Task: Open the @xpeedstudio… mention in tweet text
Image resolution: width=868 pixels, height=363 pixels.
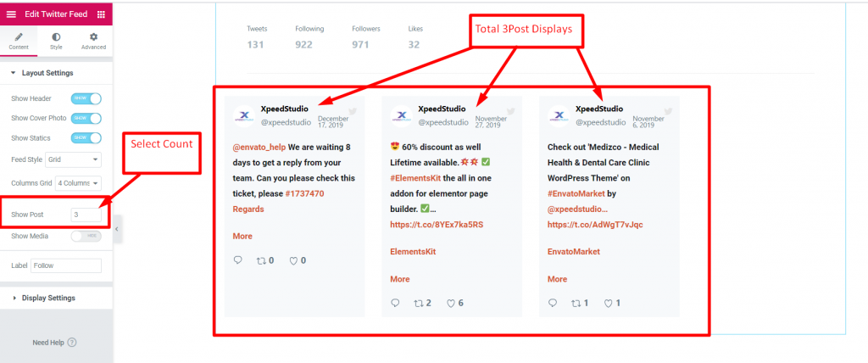Action: [x=577, y=209]
